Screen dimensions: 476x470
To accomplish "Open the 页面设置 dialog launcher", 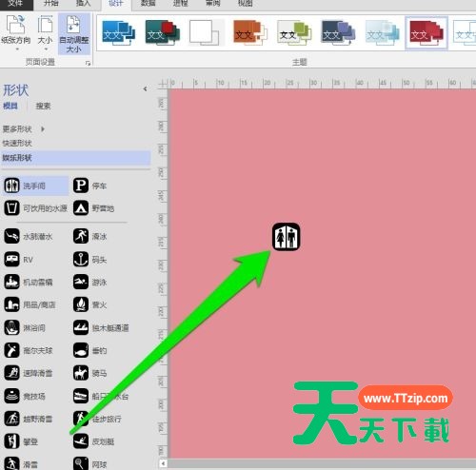I will (x=88, y=63).
